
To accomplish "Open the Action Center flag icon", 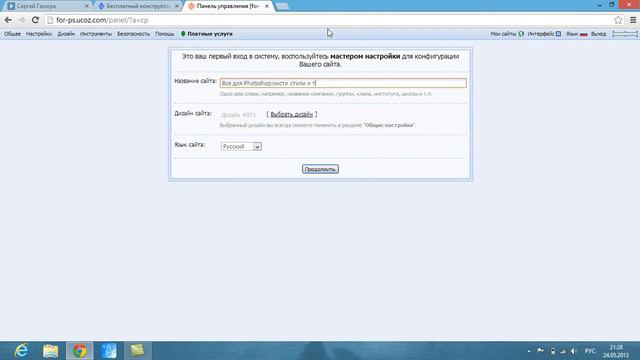I will (540, 351).
